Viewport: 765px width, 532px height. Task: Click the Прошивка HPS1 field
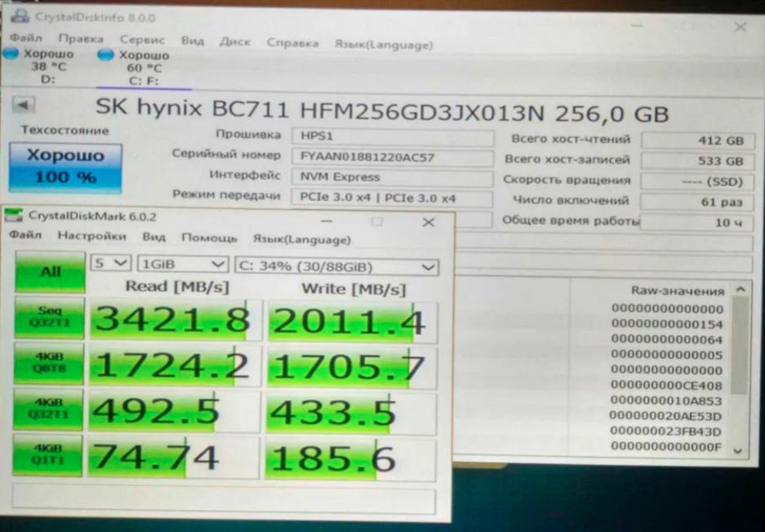[x=392, y=136]
